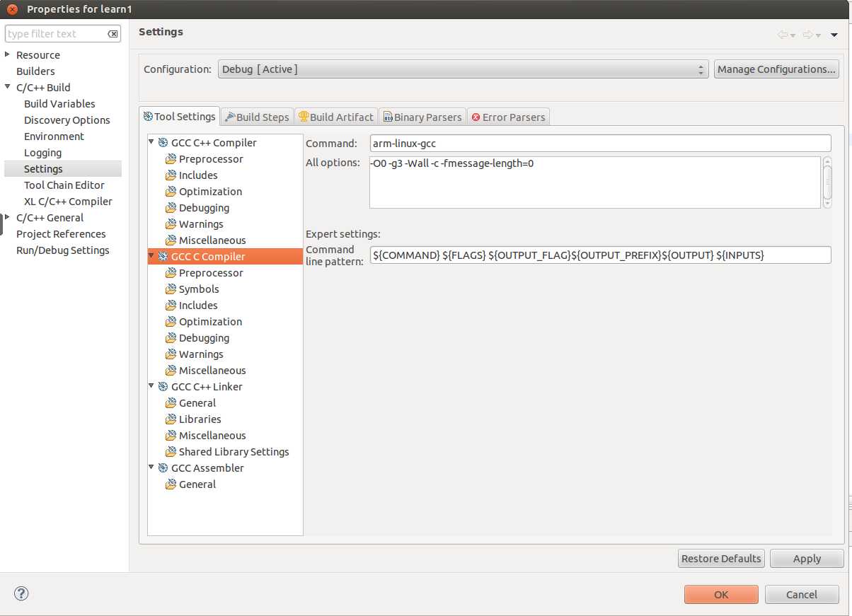The width and height of the screenshot is (852, 616).
Task: Click the Cancel button
Action: pyautogui.click(x=802, y=594)
